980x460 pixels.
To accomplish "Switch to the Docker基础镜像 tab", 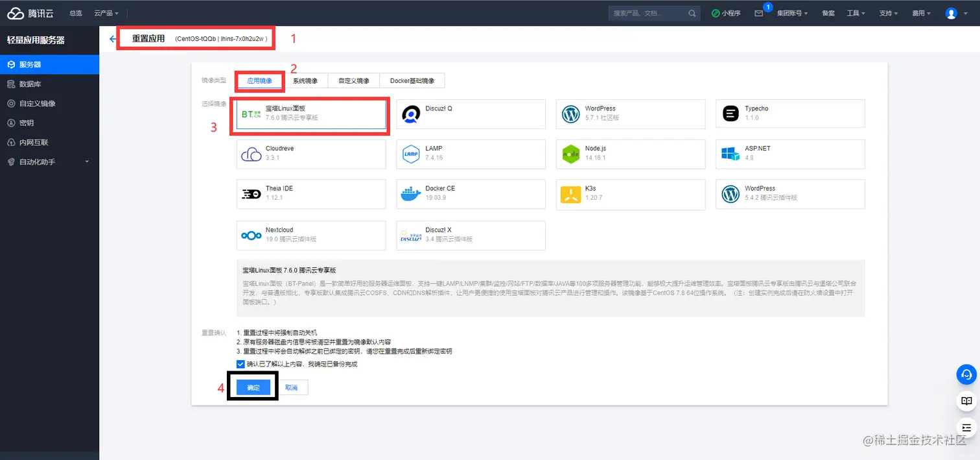I will coord(412,81).
